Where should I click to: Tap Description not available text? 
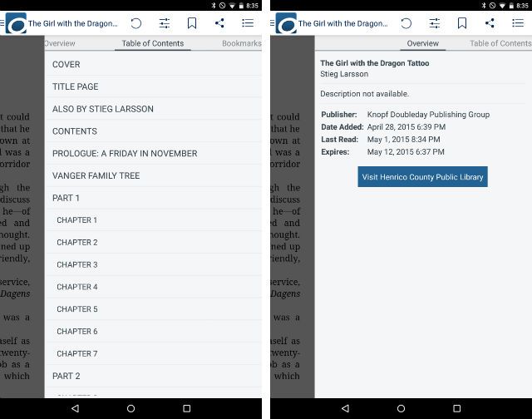pyautogui.click(x=364, y=94)
